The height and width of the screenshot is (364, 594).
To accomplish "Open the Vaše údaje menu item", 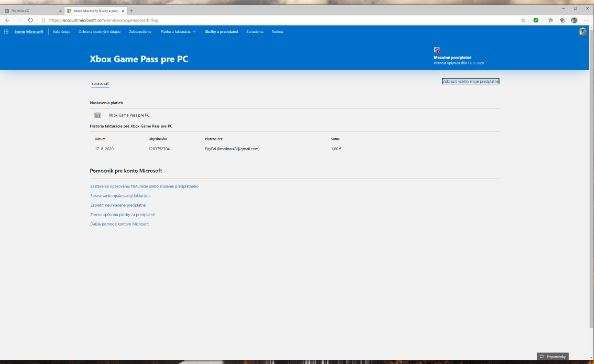I will click(x=61, y=32).
